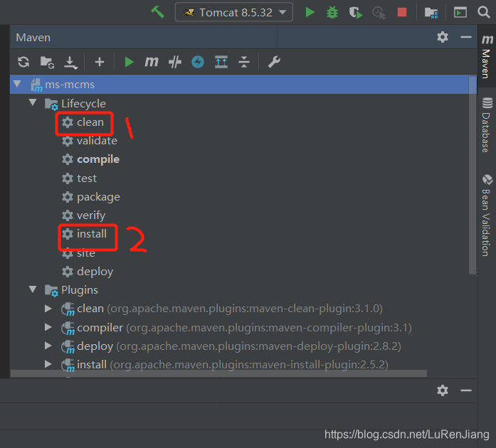
Task: Open the Bean Validation side tab
Action: point(487,215)
